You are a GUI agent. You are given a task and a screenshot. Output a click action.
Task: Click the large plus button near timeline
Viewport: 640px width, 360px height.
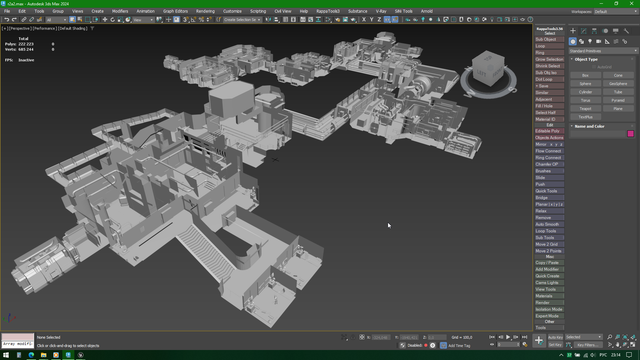click(539, 340)
